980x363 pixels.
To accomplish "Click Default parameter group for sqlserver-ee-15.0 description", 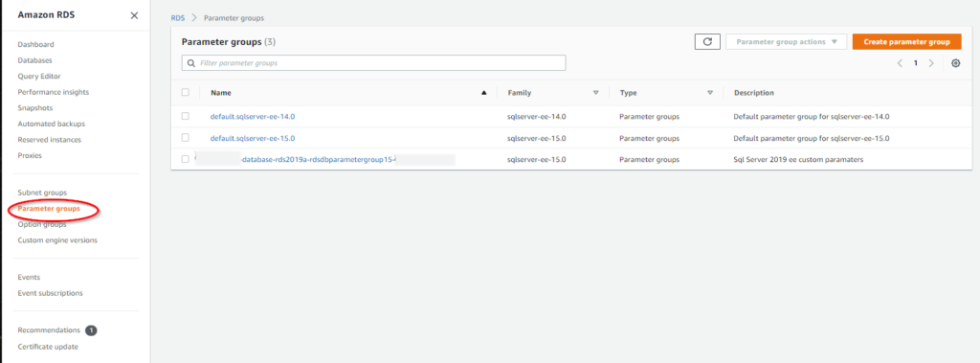I will coord(812,138).
